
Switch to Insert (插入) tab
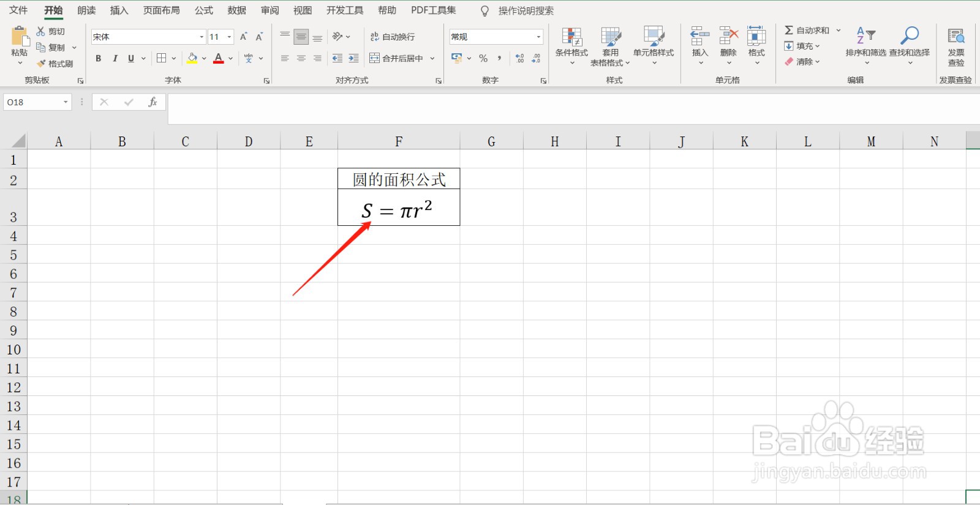point(119,10)
